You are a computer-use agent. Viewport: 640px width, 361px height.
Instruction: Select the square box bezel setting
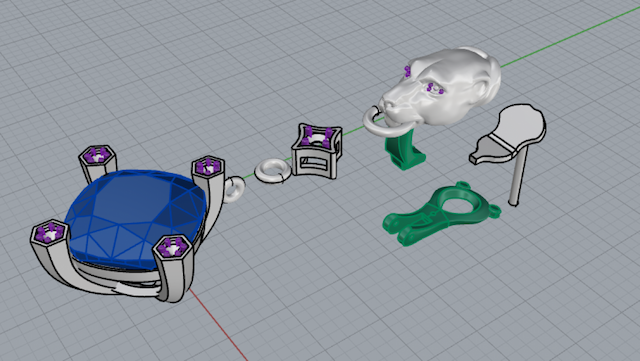[x=317, y=151]
